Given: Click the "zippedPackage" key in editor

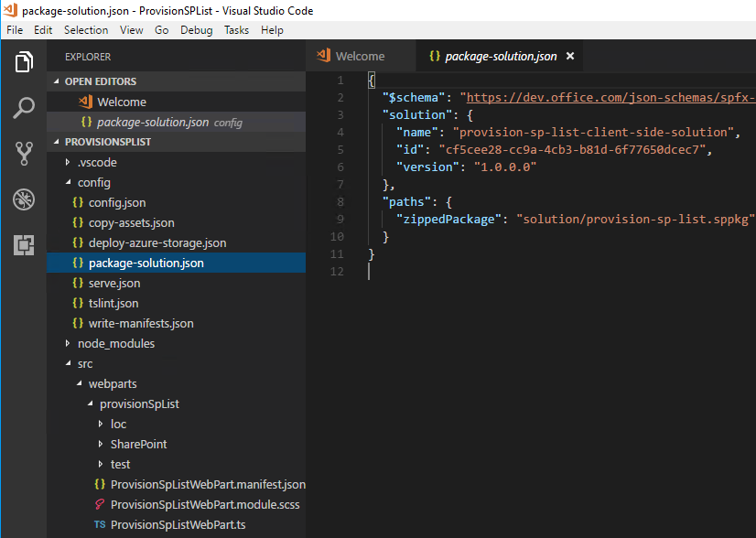Looking at the screenshot, I should tap(449, 220).
